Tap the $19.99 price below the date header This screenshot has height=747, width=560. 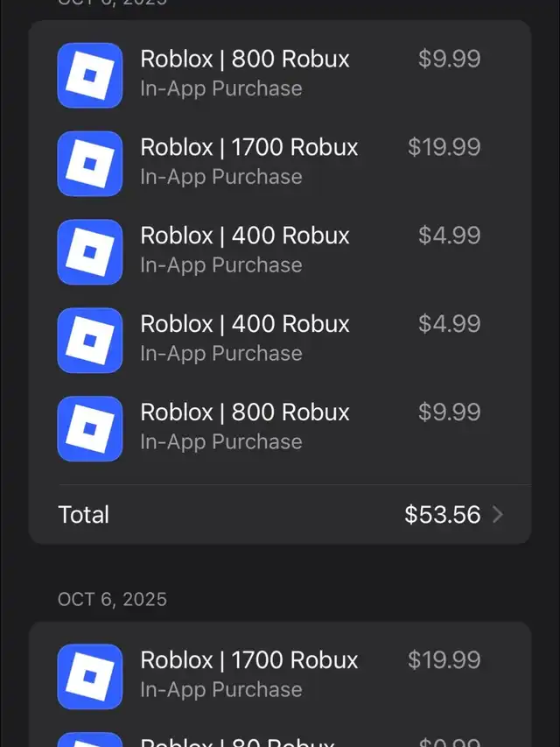[444, 660]
